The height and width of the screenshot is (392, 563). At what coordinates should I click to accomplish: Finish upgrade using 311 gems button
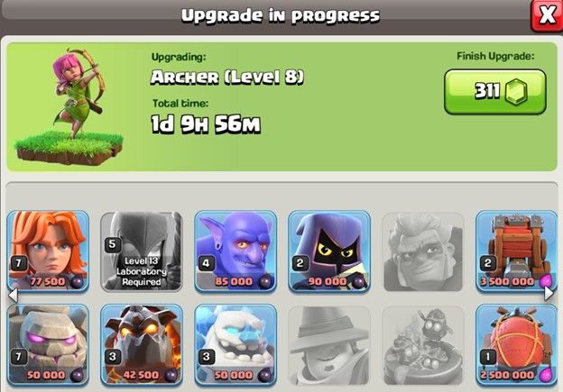[495, 92]
